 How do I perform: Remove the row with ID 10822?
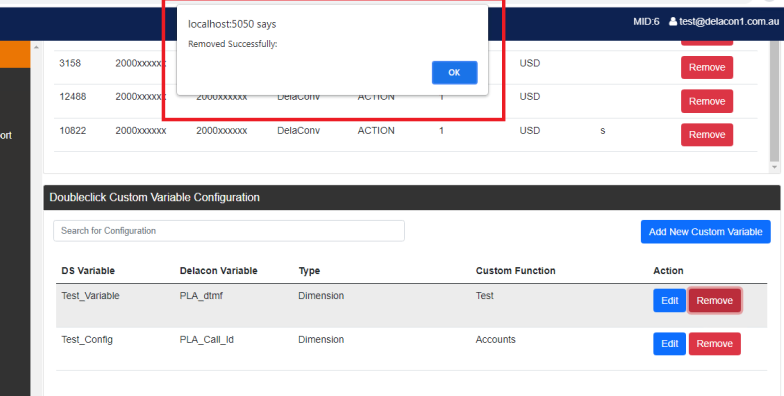pos(706,134)
